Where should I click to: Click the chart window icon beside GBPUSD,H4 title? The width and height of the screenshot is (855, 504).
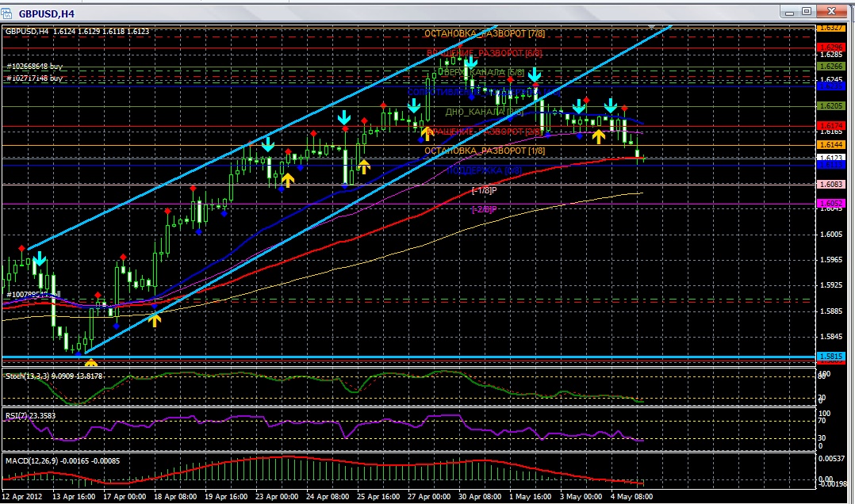click(6, 13)
